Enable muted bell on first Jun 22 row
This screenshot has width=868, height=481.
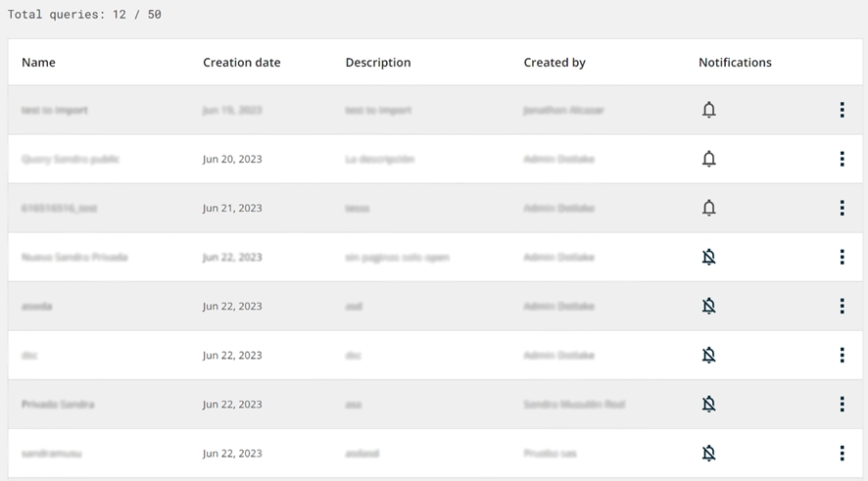[x=709, y=257]
